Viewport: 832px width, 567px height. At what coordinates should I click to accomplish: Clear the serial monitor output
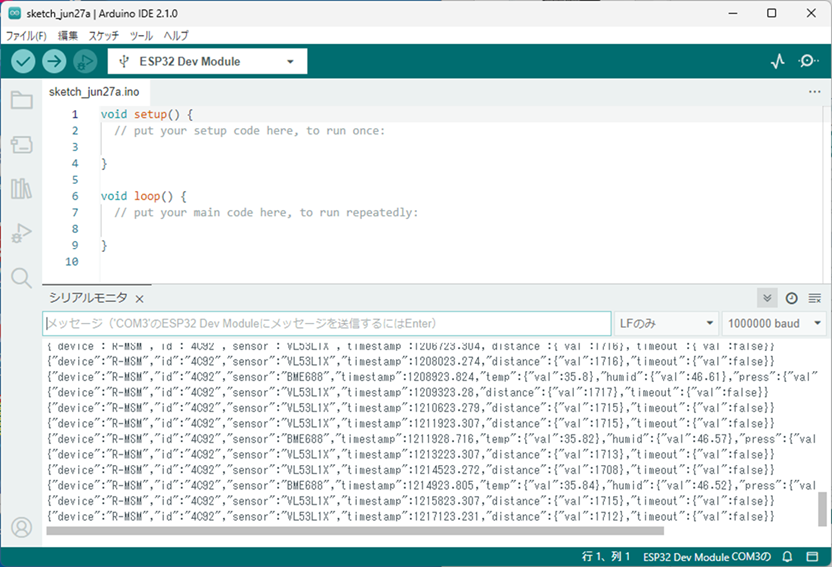point(814,298)
